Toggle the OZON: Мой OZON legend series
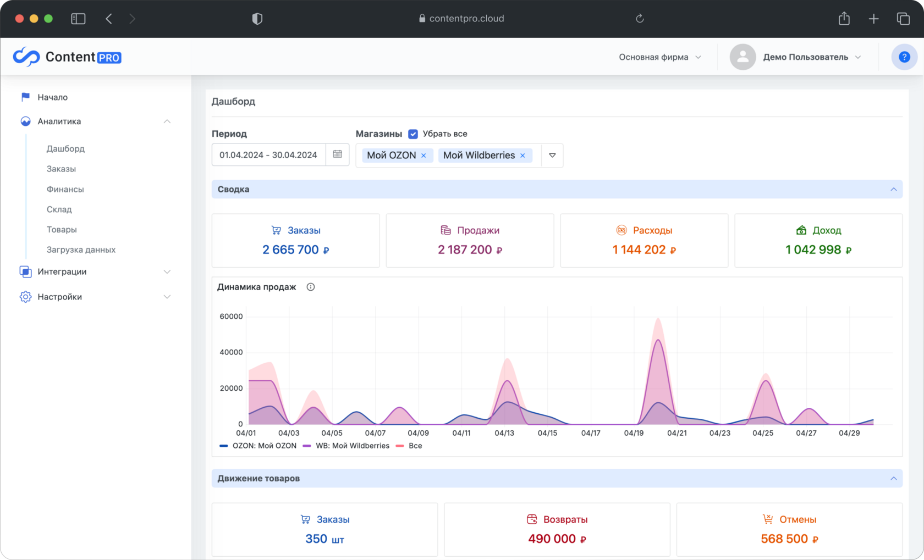This screenshot has height=560, width=924. click(x=258, y=446)
